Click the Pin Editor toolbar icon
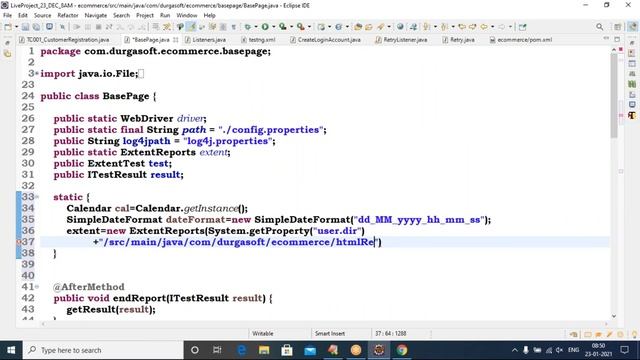The width and height of the screenshot is (640, 360). (522, 27)
